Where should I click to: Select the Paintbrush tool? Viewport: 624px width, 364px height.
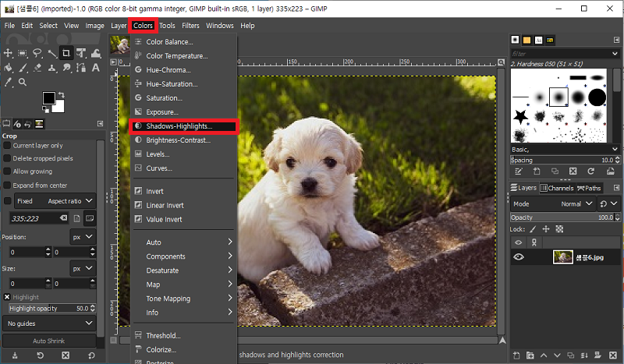23,68
